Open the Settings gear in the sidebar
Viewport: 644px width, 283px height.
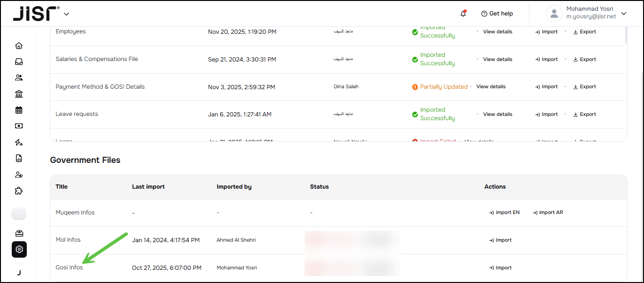(x=19, y=249)
